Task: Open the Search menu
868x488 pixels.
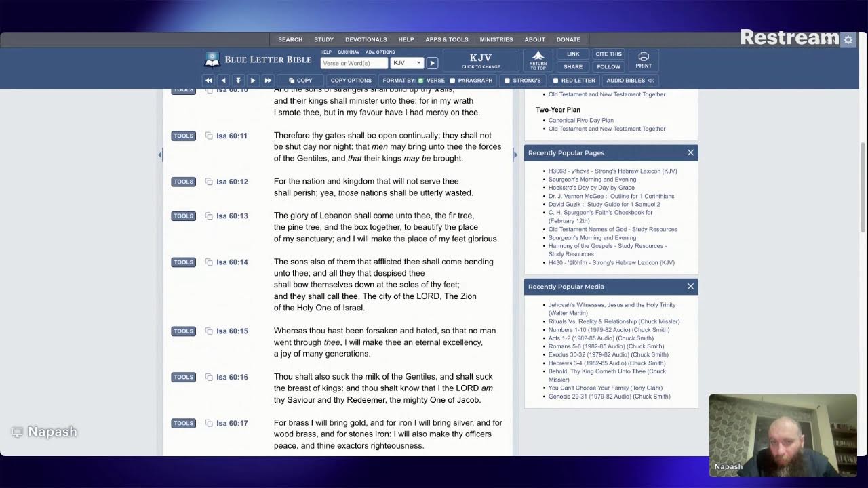Action: (290, 39)
